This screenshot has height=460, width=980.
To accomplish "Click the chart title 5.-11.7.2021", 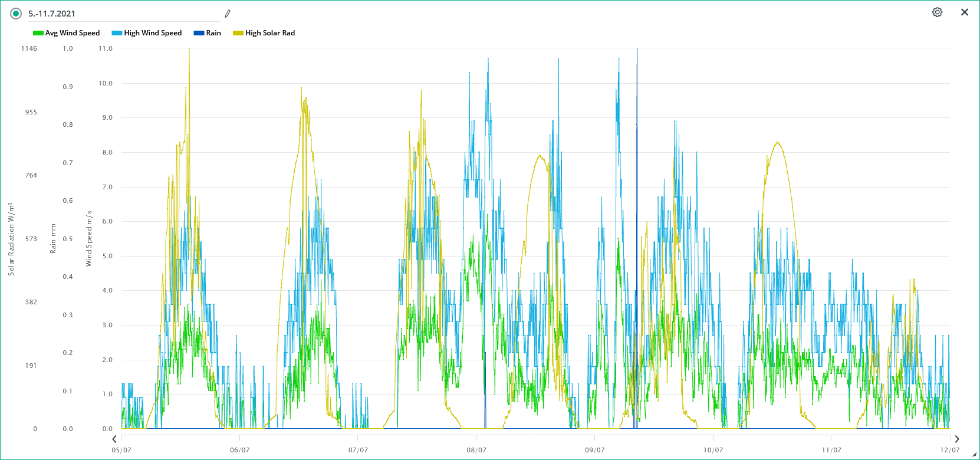I will pos(52,14).
